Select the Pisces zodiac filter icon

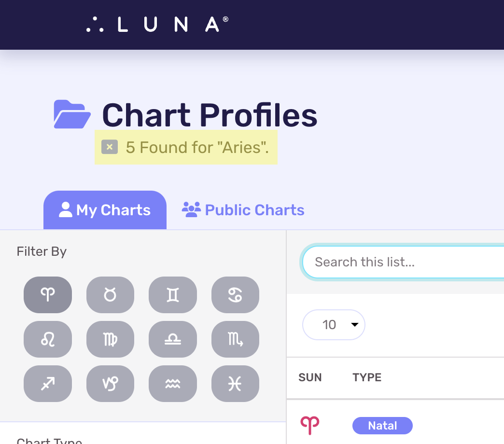tap(235, 384)
